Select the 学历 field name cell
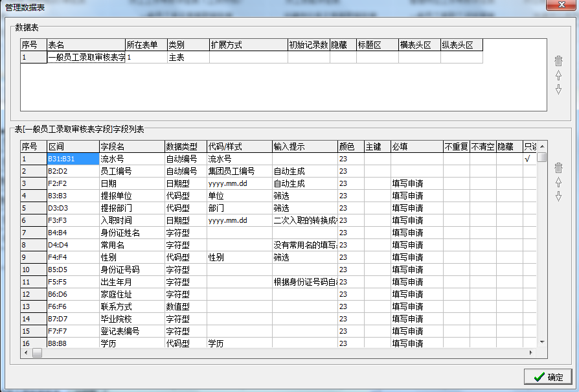 (x=132, y=343)
